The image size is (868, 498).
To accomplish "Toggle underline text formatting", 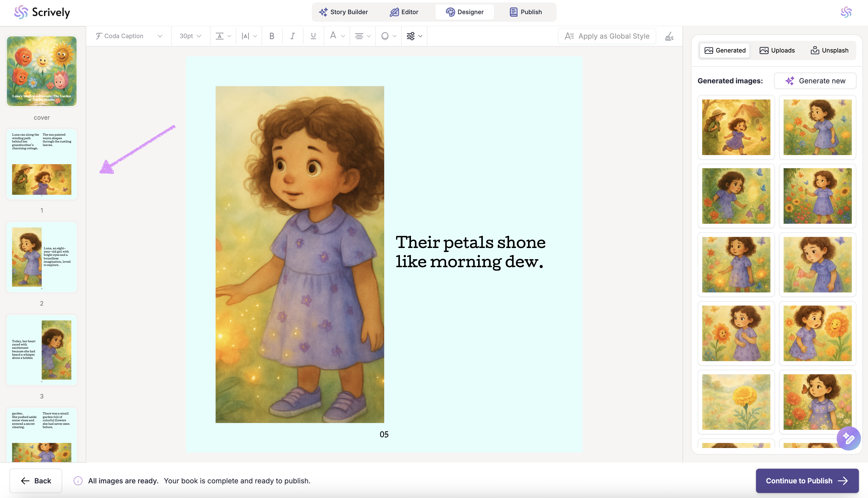I will click(x=313, y=36).
